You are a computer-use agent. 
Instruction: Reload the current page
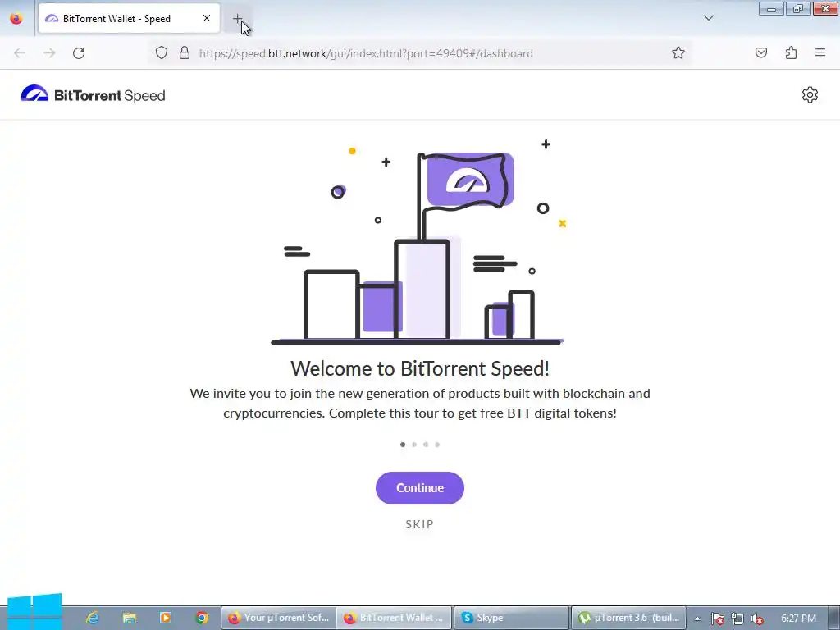(x=79, y=53)
